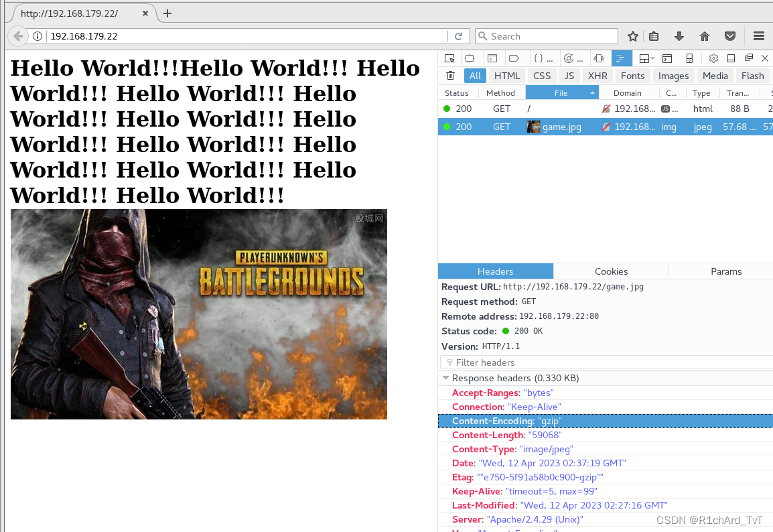Sort requests by Status column
The height and width of the screenshot is (532, 773).
457,92
